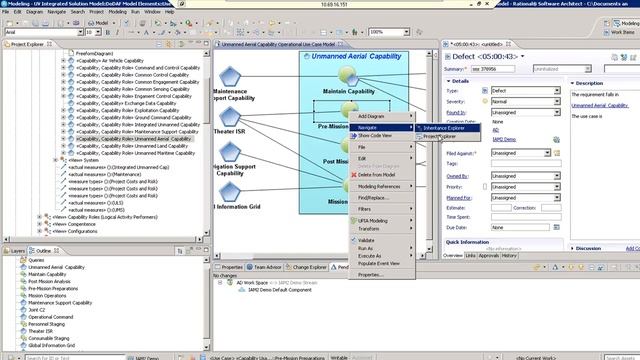This screenshot has width=640, height=360.
Task: Select Unmanned Land Capability tree row
Action: tap(132, 146)
